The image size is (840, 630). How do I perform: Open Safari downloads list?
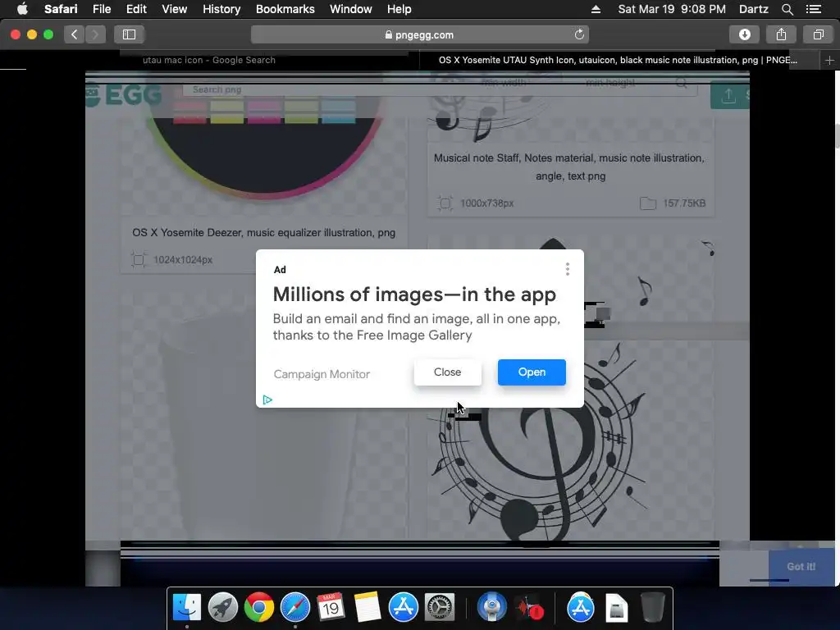click(744, 34)
